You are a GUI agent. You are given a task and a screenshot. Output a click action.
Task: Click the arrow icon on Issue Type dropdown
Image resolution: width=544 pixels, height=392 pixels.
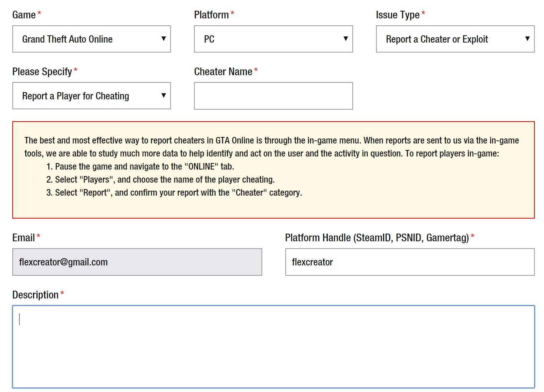(x=528, y=39)
